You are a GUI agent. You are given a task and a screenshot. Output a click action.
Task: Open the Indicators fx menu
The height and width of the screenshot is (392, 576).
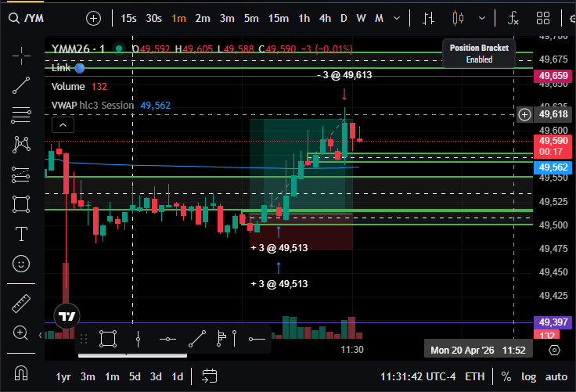pyautogui.click(x=513, y=18)
